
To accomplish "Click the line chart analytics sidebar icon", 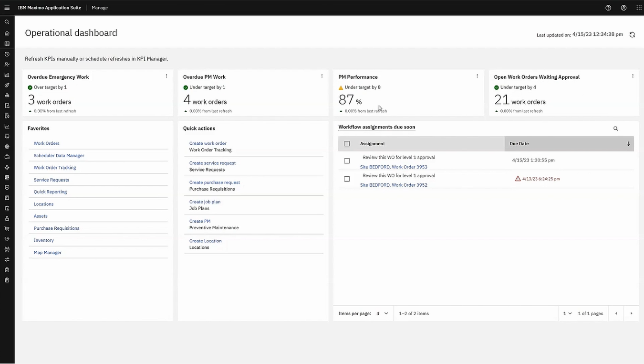I will pos(7,127).
